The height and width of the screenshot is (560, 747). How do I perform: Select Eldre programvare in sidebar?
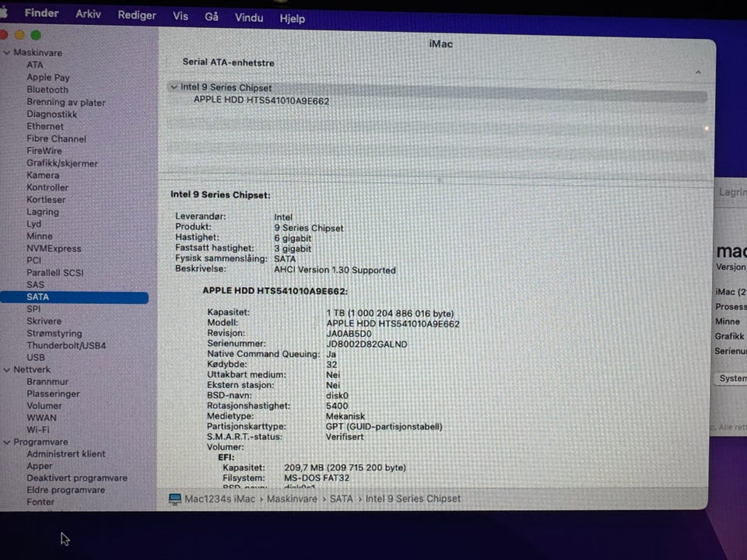(x=65, y=490)
